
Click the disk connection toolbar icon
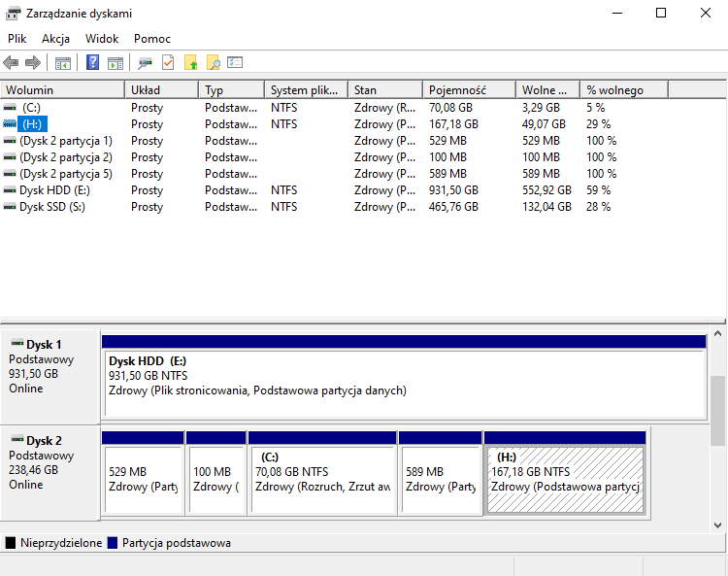pos(146,63)
